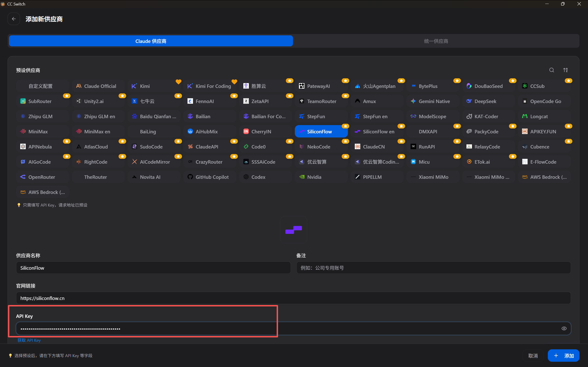
Task: Select the Novita AI preset
Action: 154,177
